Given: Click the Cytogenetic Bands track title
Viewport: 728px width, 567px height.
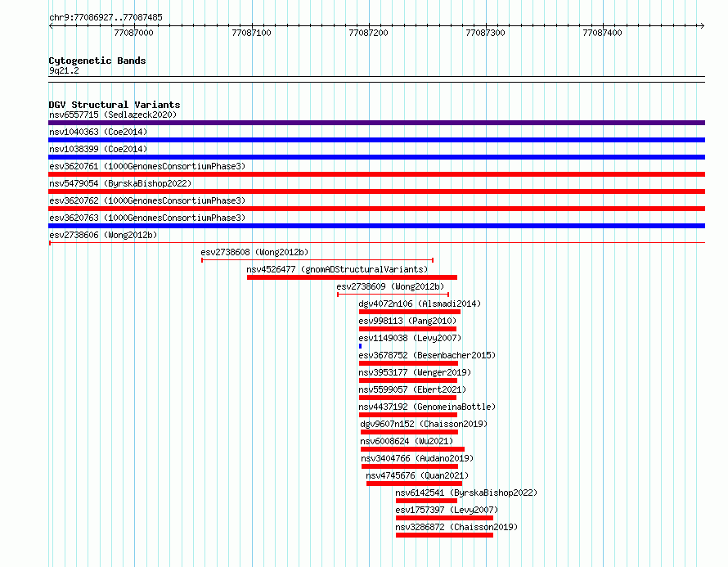Looking at the screenshot, I should 97,61.
